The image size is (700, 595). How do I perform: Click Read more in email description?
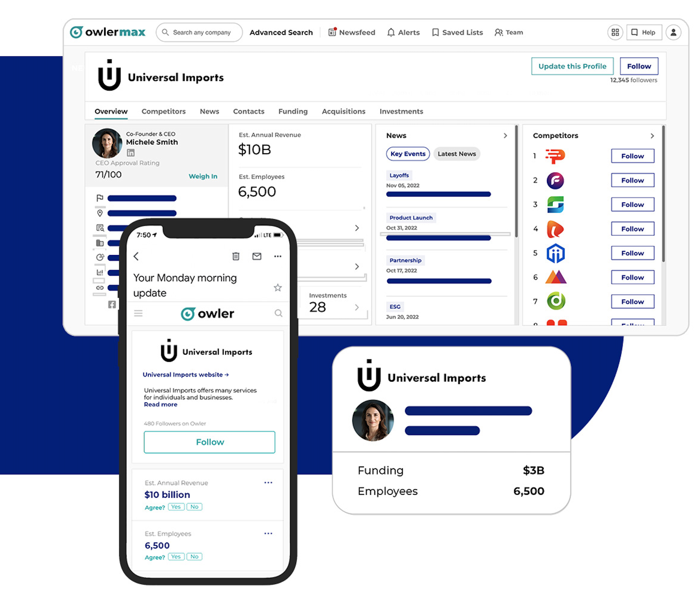tap(161, 405)
